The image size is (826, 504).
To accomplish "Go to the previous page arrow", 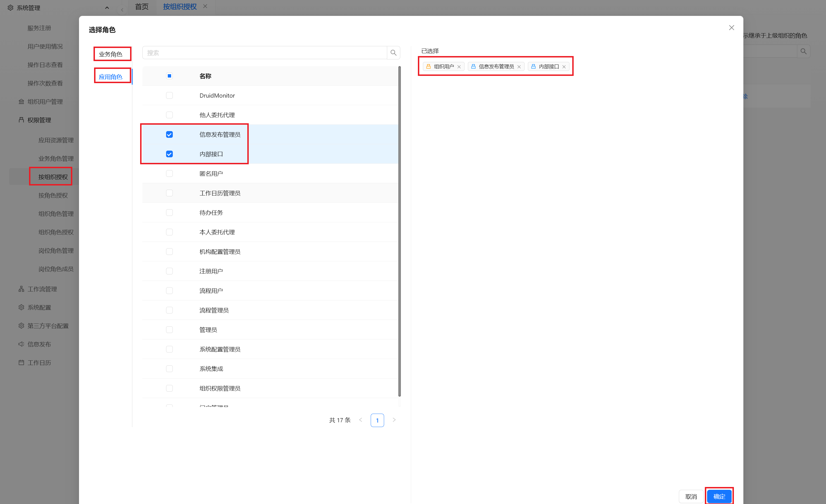I will pyautogui.click(x=361, y=420).
